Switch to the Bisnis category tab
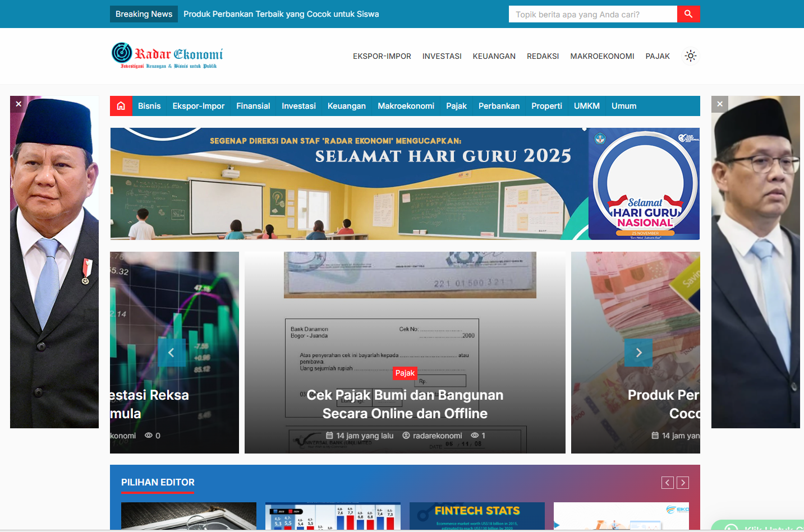This screenshot has height=532, width=804. click(149, 105)
